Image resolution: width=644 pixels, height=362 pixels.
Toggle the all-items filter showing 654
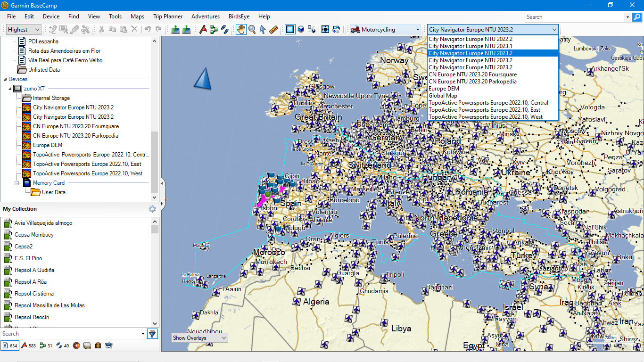pos(9,346)
